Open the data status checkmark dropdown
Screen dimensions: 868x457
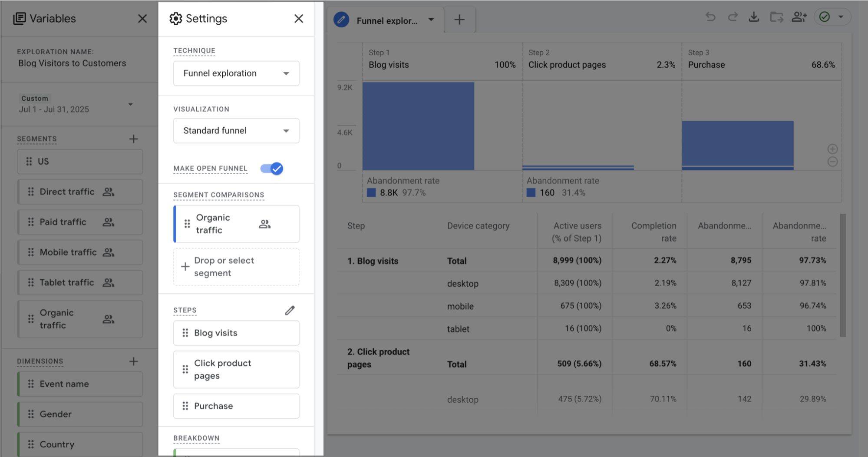click(840, 17)
